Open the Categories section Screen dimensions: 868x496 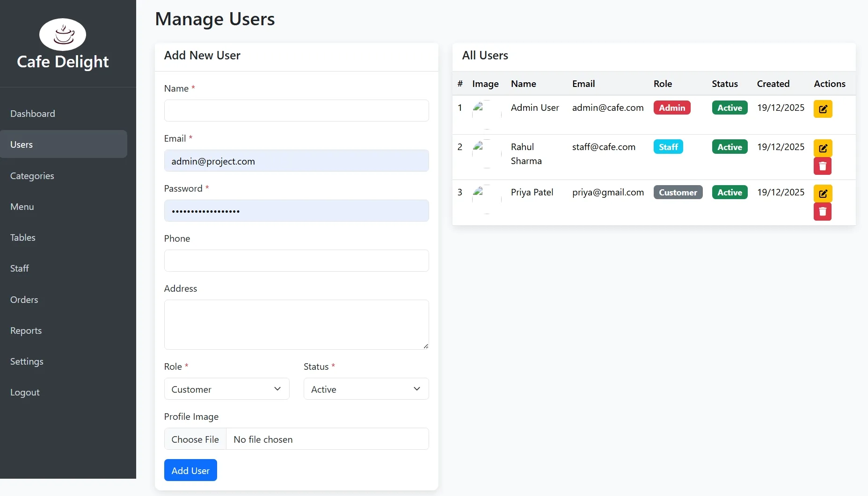(32, 176)
